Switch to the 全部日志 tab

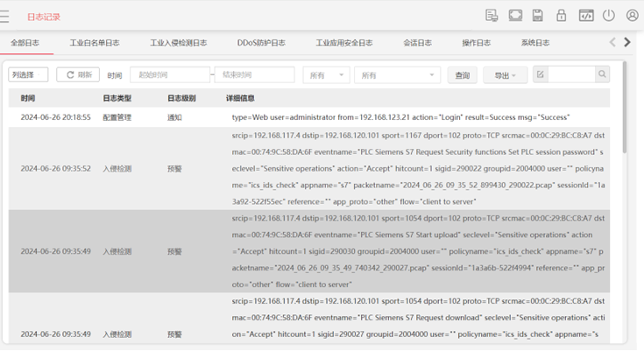[25, 43]
